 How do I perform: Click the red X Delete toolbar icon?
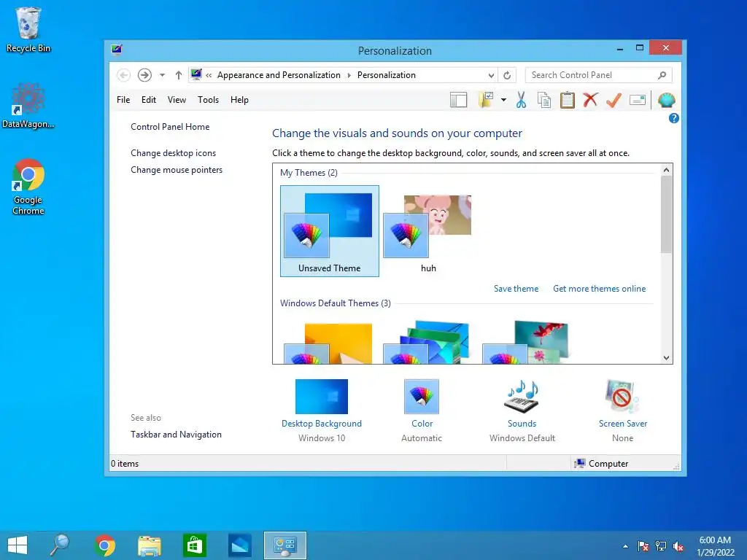click(x=590, y=100)
